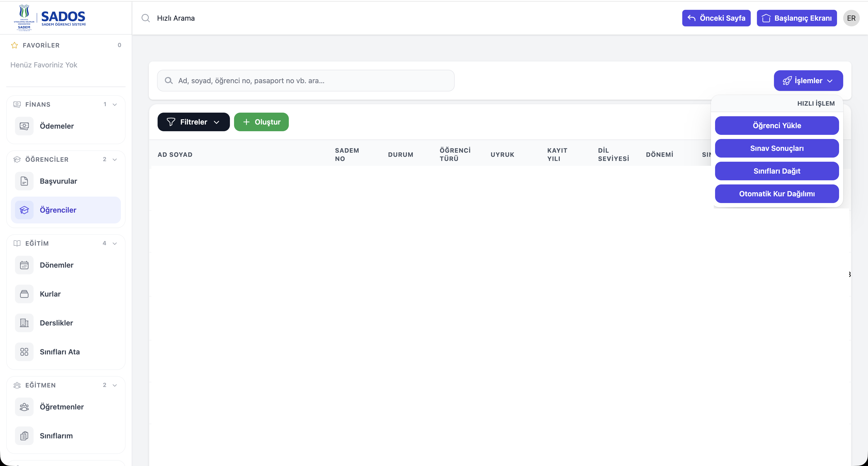This screenshot has width=868, height=466.
Task: Collapse the Finans section chevron
Action: [x=115, y=104]
